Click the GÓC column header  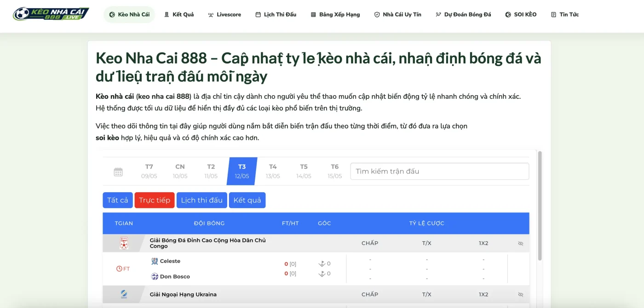(x=324, y=223)
